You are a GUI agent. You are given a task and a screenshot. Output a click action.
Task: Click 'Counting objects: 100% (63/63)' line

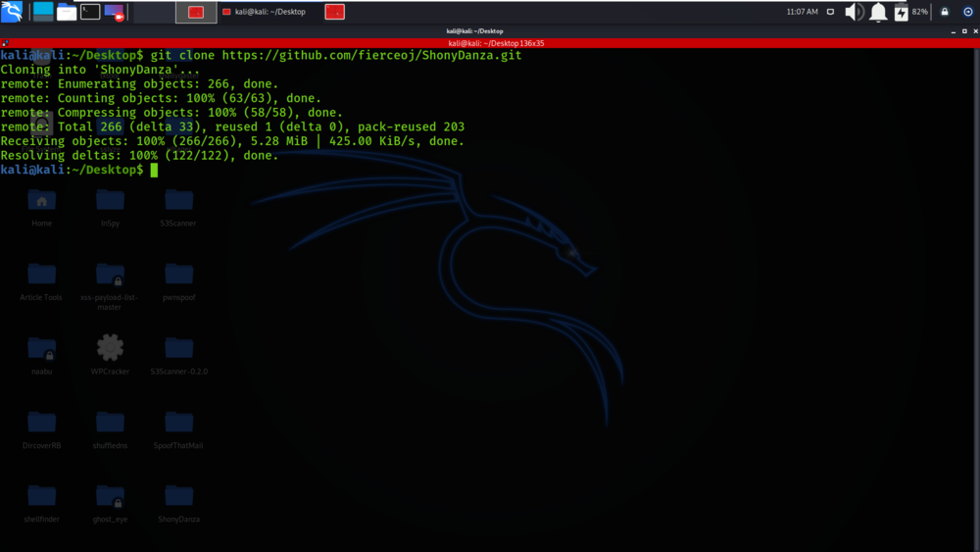click(161, 98)
